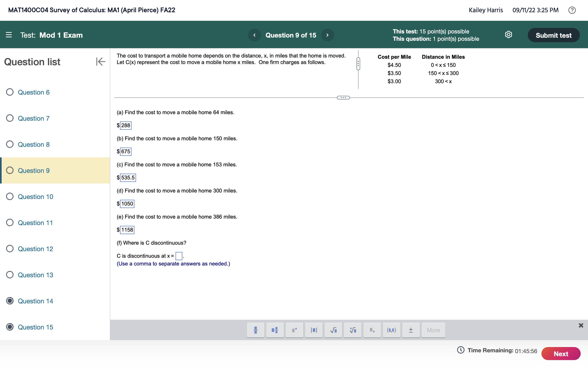Insert the nth root template
This screenshot has width=588, height=367.
tap(353, 330)
